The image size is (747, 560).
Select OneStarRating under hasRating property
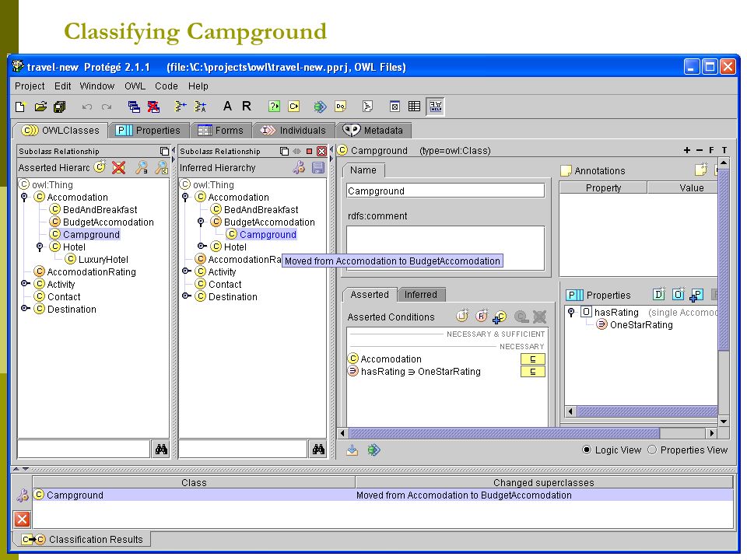(x=641, y=325)
